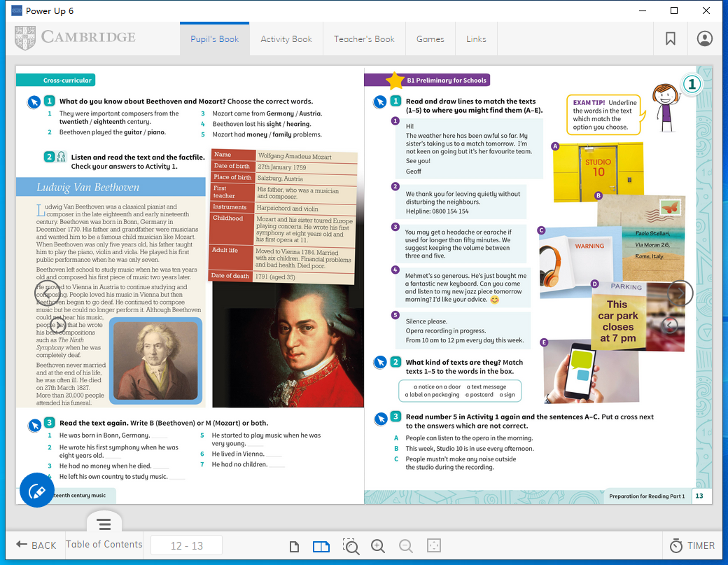728x565 pixels.
Task: Click the bookmark icon in header
Action: click(x=671, y=39)
